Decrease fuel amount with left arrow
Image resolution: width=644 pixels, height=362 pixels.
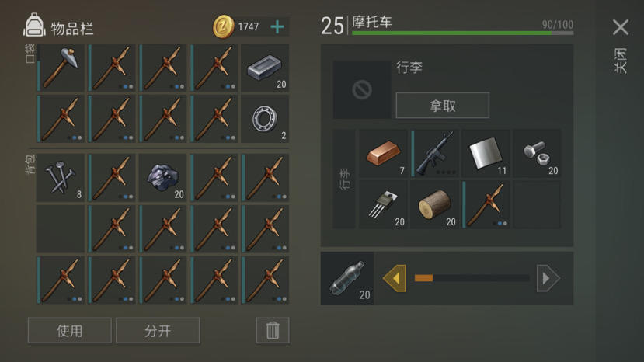pos(395,278)
